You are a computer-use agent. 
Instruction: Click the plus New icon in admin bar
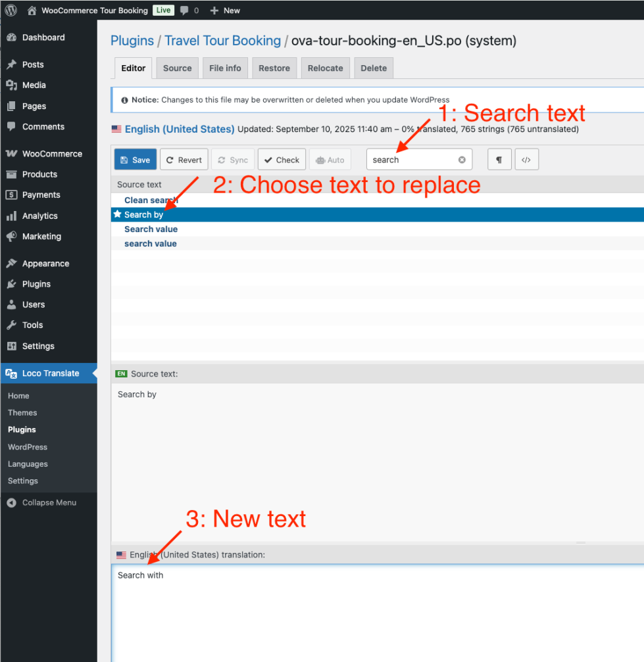214,11
